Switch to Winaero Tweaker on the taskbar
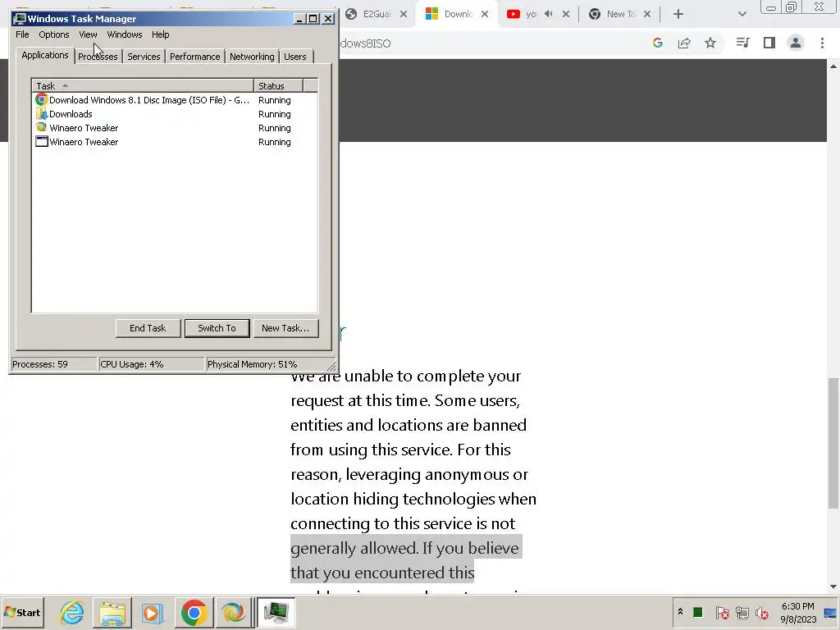The height and width of the screenshot is (630, 840). (x=234, y=612)
